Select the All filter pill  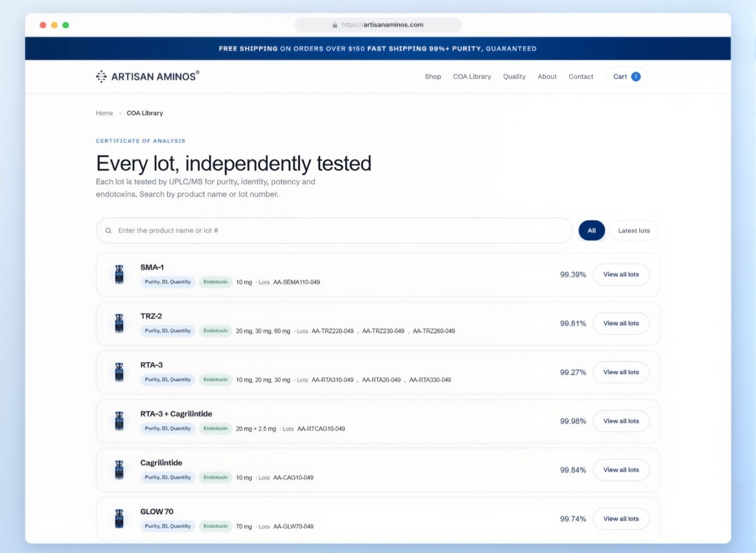point(592,230)
